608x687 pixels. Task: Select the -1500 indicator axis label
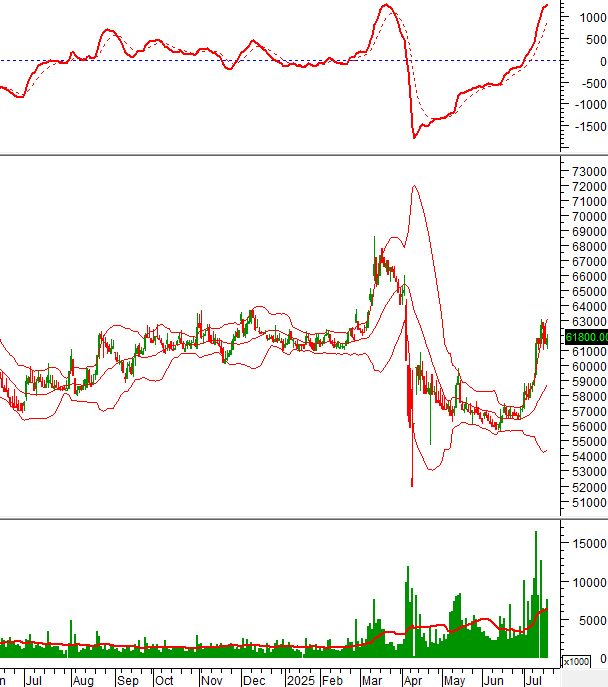[x=590, y=127]
